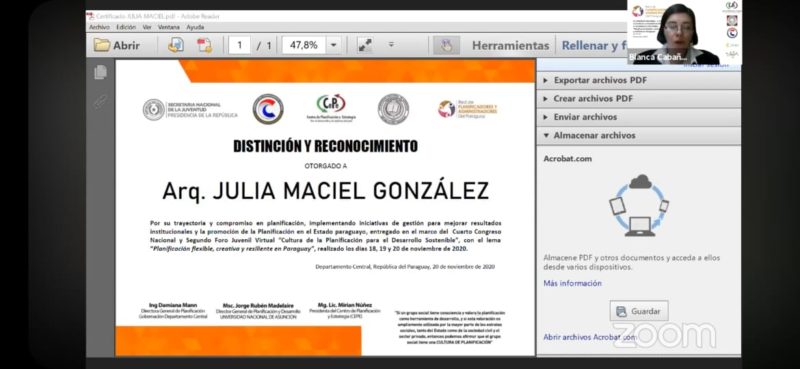This screenshot has height=369, width=800.
Task: Show page thumbnails from left sidebar icon
Action: point(101,72)
